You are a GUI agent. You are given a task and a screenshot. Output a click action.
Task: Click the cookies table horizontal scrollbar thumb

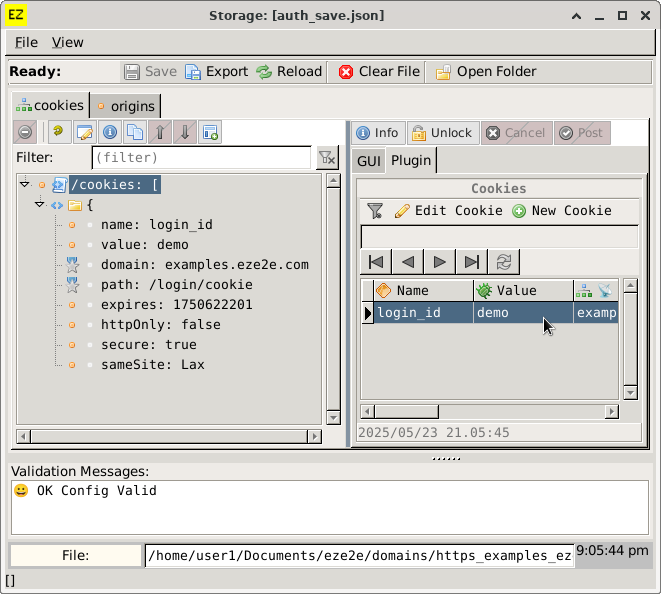click(407, 411)
